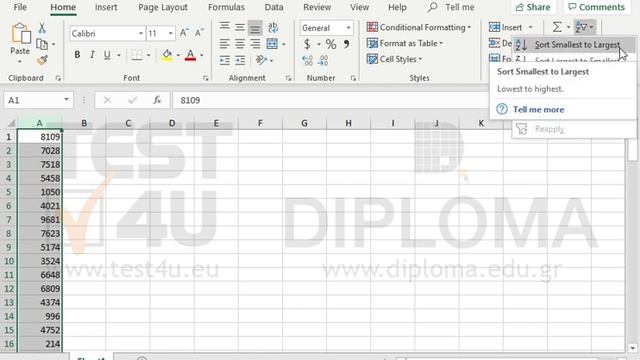Click the Tell me more link

coord(538,109)
